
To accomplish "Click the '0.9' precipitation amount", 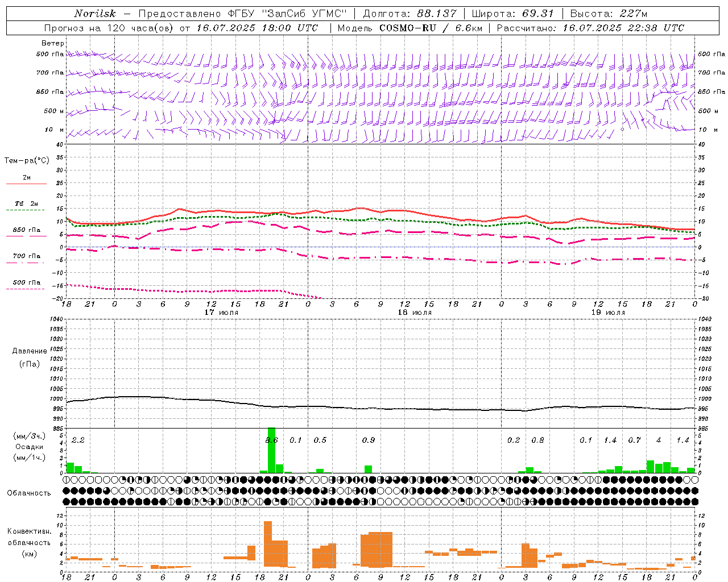I will (369, 440).
